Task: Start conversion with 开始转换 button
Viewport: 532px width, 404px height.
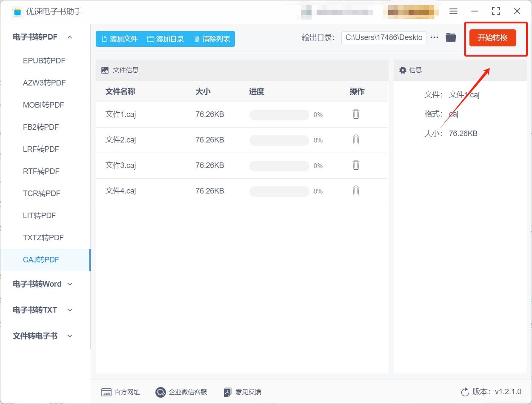Action: pos(493,37)
